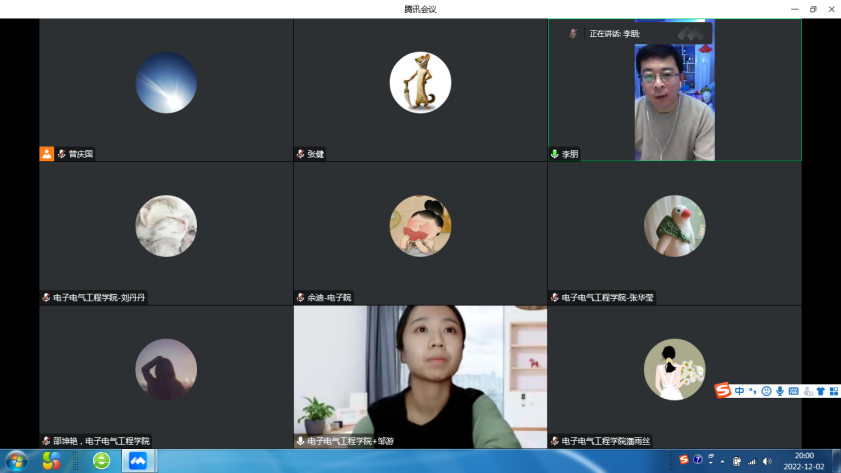Open the Sogou soft keyboard
The width and height of the screenshot is (841, 473).
pos(793,391)
